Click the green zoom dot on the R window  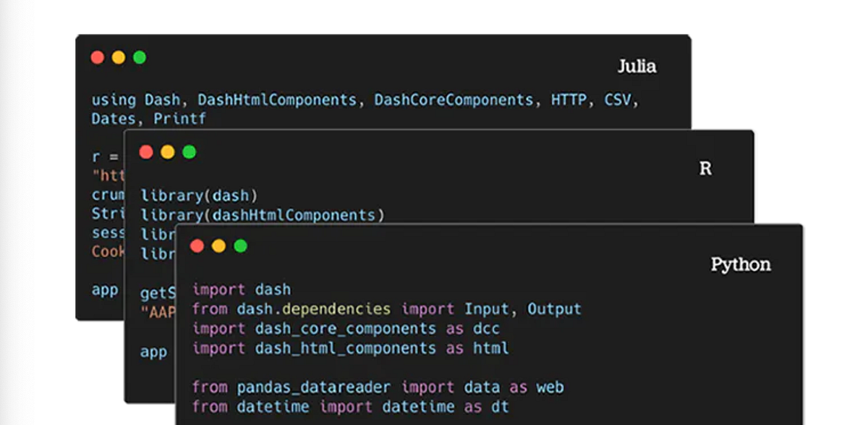187,152
